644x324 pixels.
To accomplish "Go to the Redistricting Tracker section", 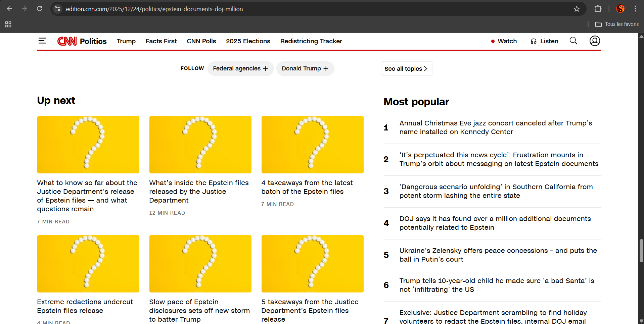I will tap(311, 41).
